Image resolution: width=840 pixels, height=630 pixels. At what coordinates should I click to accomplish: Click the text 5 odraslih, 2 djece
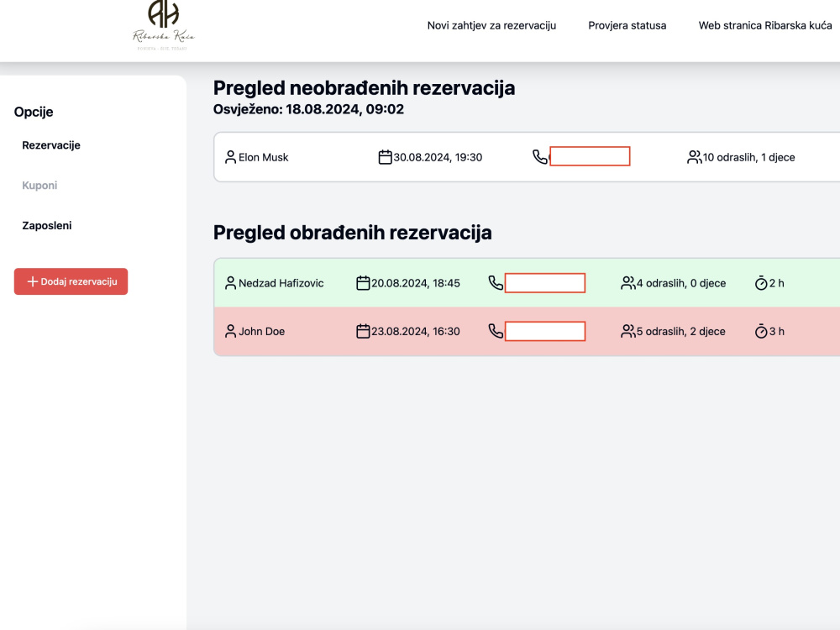coord(680,331)
